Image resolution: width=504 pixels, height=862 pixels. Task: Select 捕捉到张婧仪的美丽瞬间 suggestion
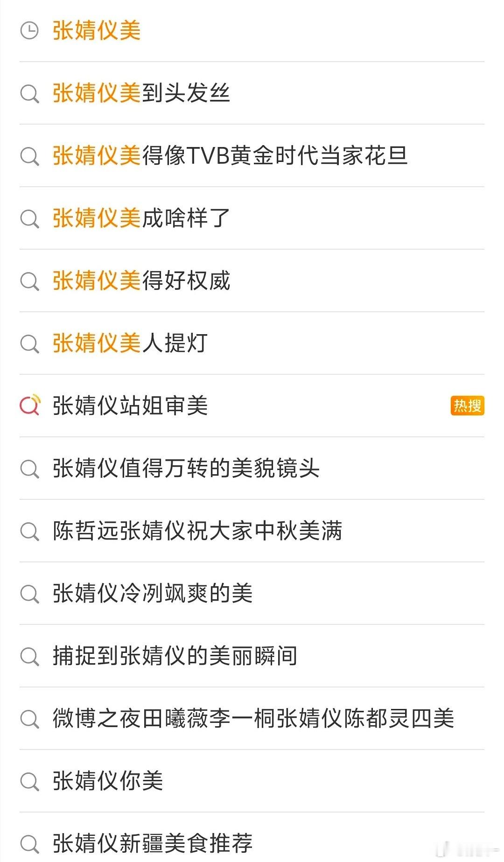coord(252,656)
